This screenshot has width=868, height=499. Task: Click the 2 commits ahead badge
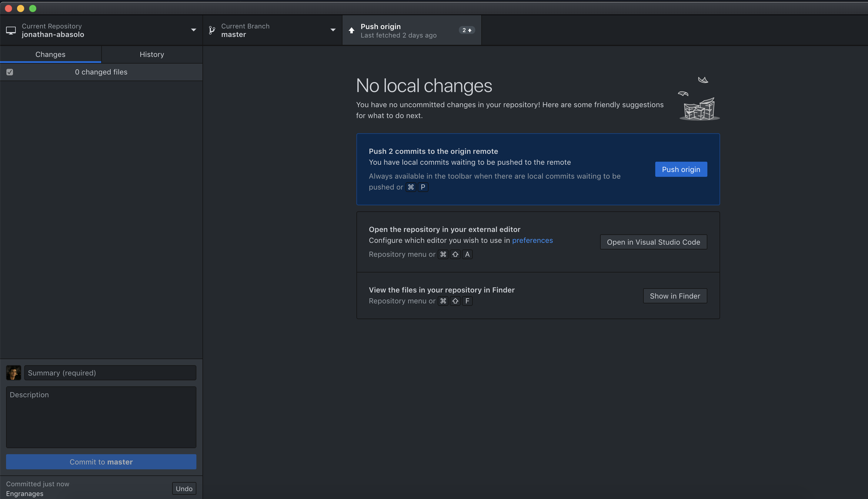pyautogui.click(x=467, y=30)
